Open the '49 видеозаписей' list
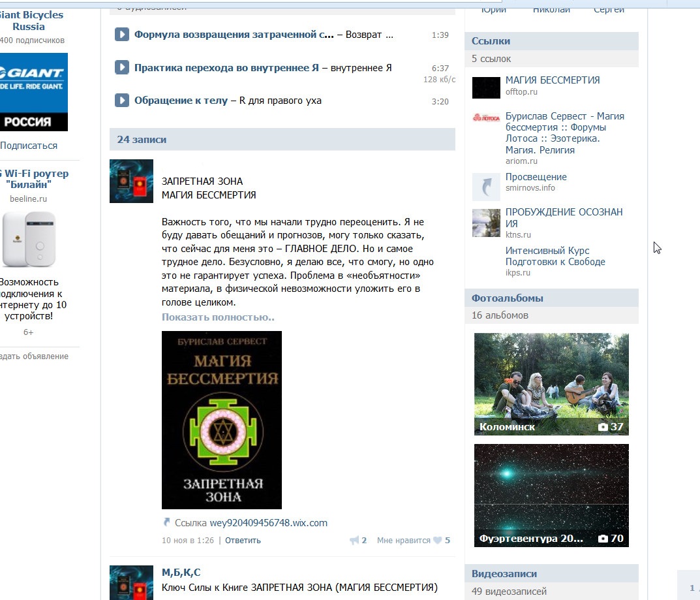Screen dimensions: 700x600 click(x=551, y=591)
